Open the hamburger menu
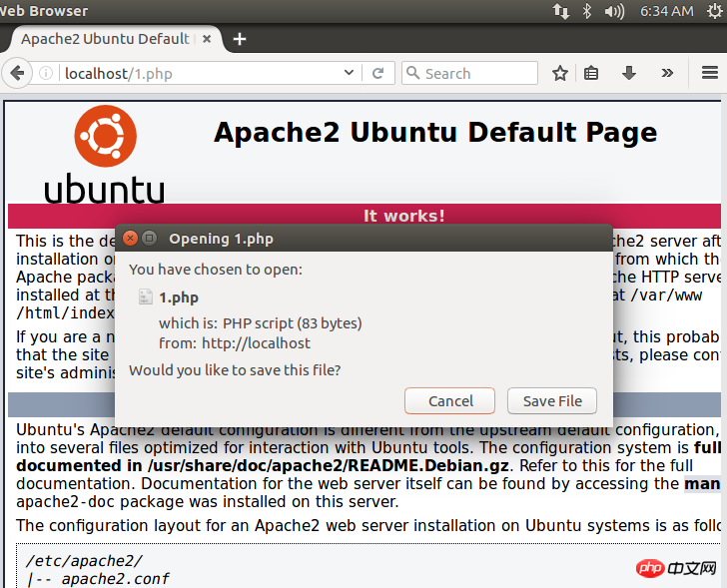The width and height of the screenshot is (727, 588). 709,73
